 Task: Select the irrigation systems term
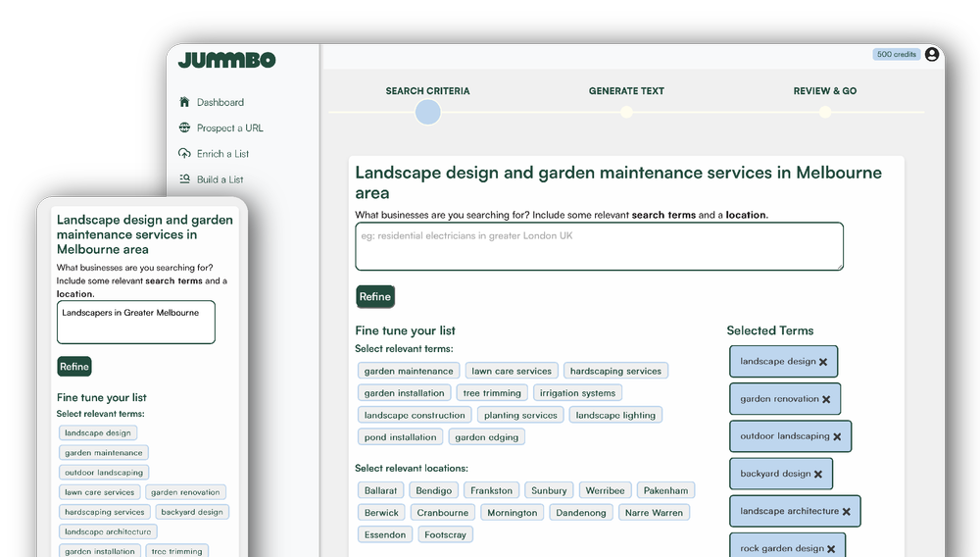[x=577, y=392]
